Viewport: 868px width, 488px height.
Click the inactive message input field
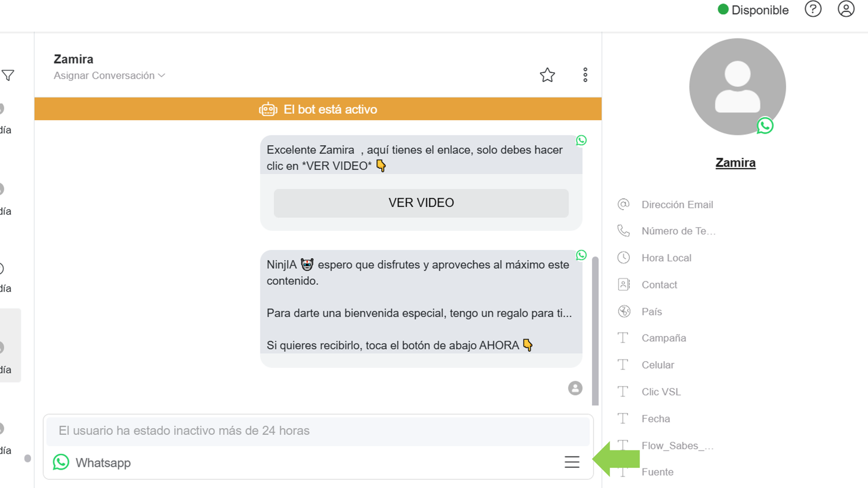(x=318, y=431)
